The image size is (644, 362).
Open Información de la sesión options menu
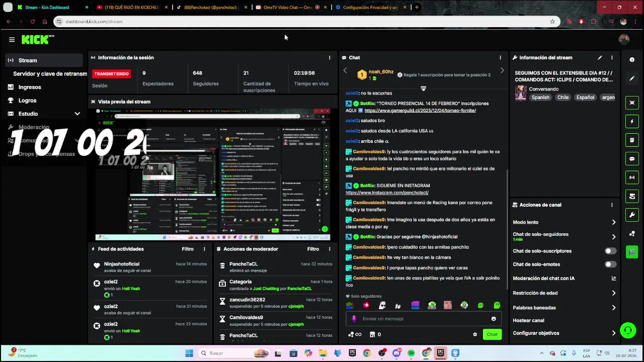click(330, 58)
